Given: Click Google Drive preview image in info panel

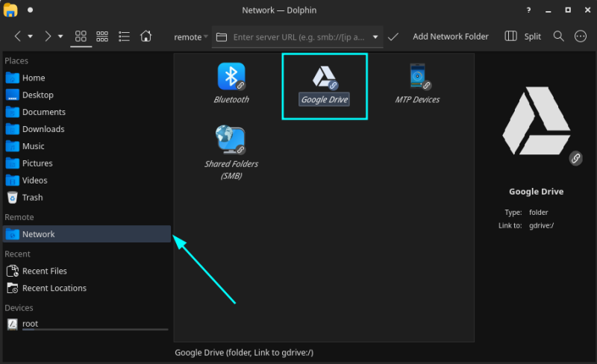Looking at the screenshot, I should pyautogui.click(x=537, y=122).
